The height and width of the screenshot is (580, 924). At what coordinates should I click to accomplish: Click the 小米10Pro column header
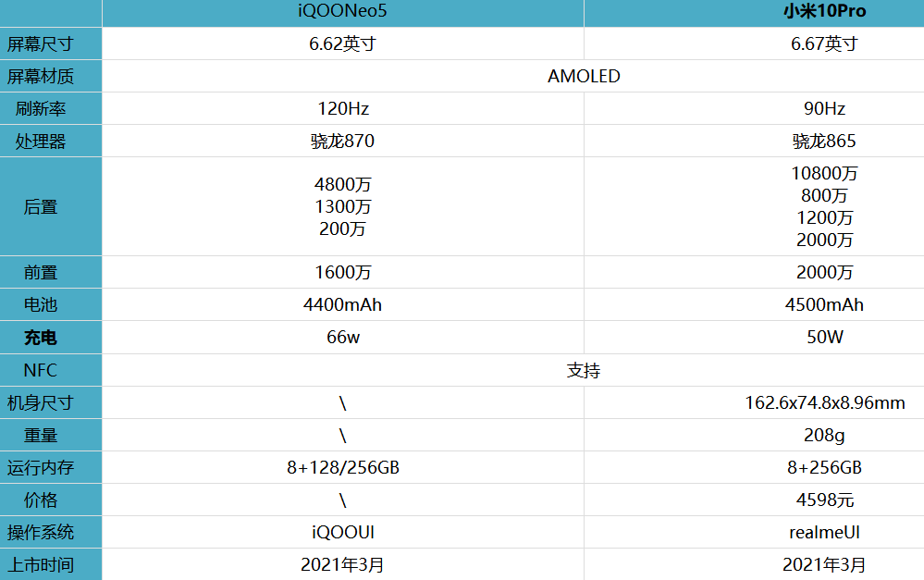[x=824, y=11]
